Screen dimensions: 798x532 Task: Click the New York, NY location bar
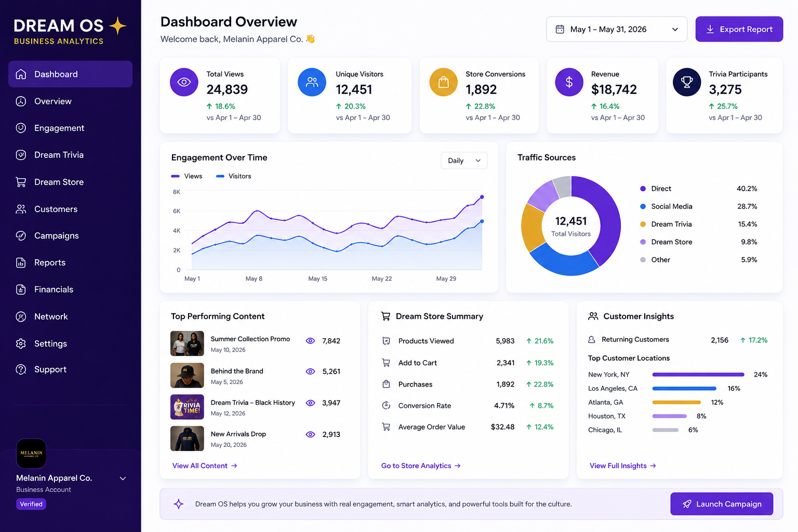[x=698, y=375]
